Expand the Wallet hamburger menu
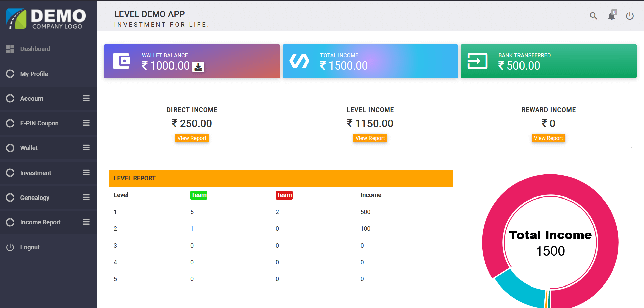 86,148
